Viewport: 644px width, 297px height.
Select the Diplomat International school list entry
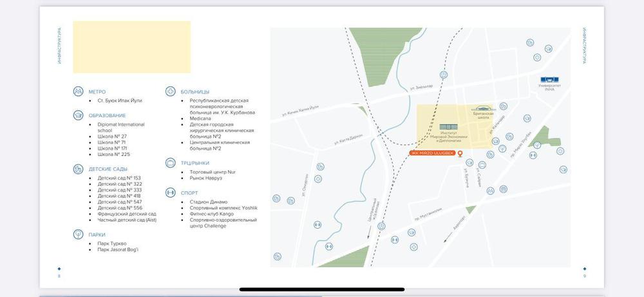(120, 127)
